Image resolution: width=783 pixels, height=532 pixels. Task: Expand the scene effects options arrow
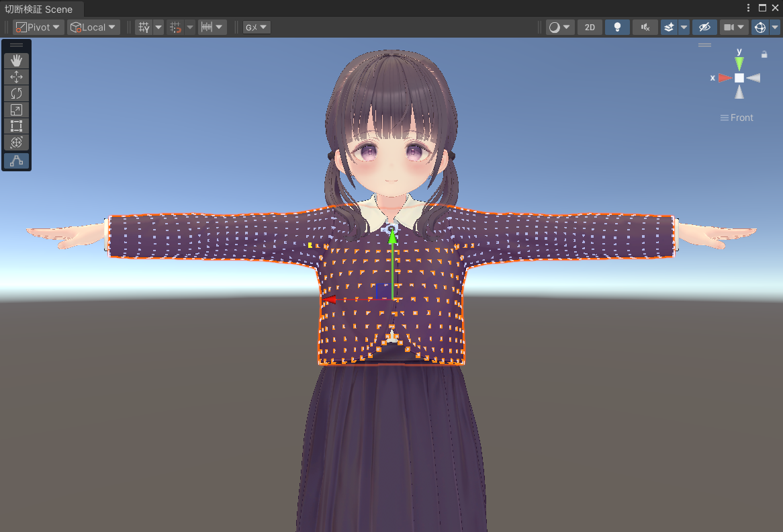click(684, 27)
